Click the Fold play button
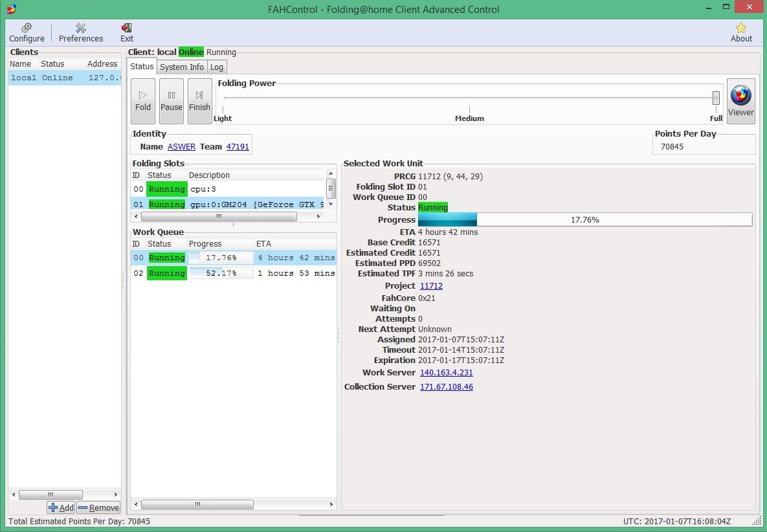This screenshot has height=532, width=767. [143, 101]
